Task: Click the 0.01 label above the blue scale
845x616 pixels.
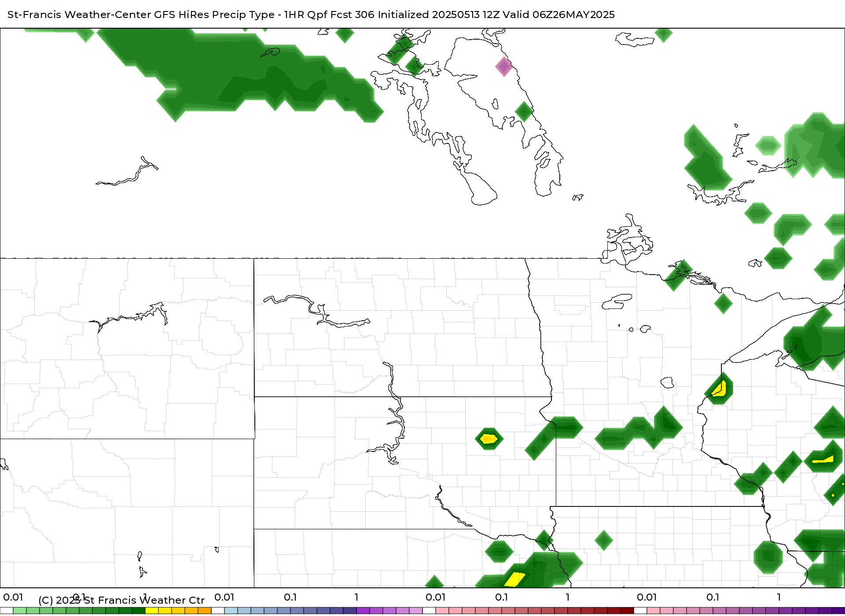Action: click(224, 598)
